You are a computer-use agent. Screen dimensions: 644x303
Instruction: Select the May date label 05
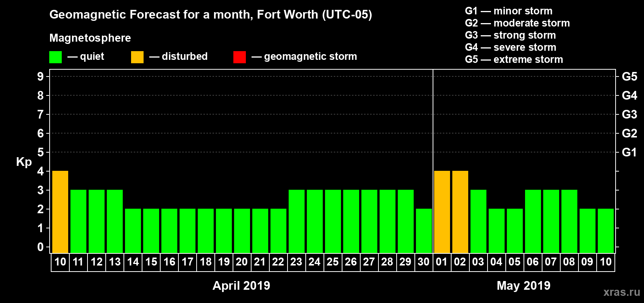[514, 262]
